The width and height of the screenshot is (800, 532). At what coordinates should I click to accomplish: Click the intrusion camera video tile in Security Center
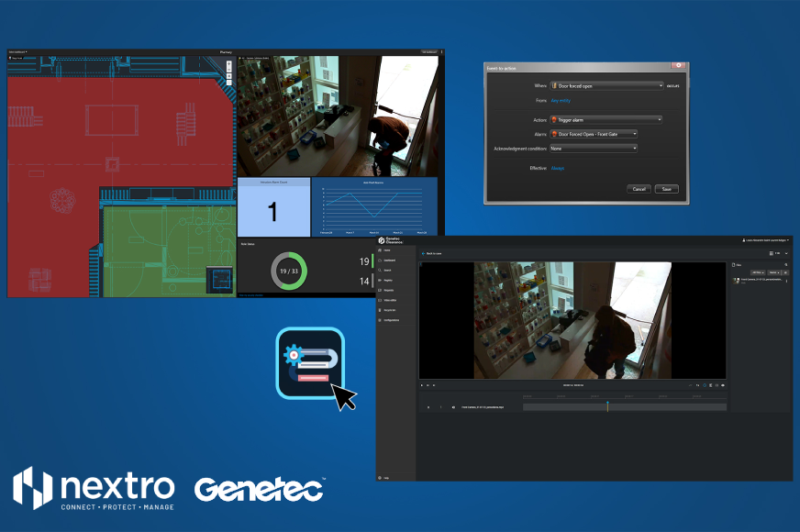(339, 115)
